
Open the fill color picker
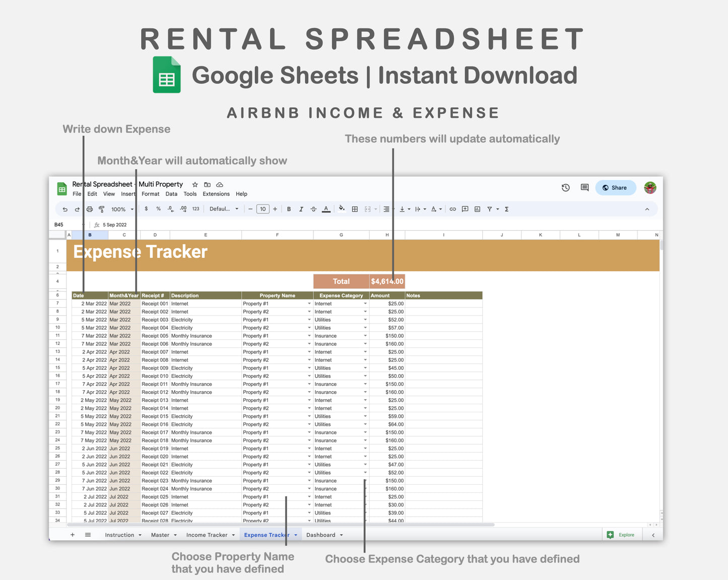point(342,208)
